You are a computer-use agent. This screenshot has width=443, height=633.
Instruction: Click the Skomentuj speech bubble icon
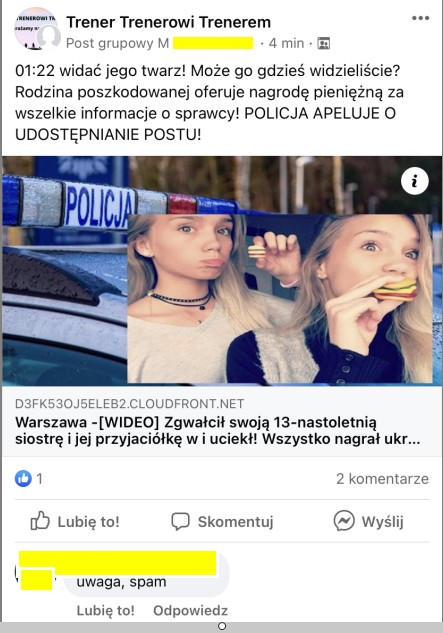(180, 521)
